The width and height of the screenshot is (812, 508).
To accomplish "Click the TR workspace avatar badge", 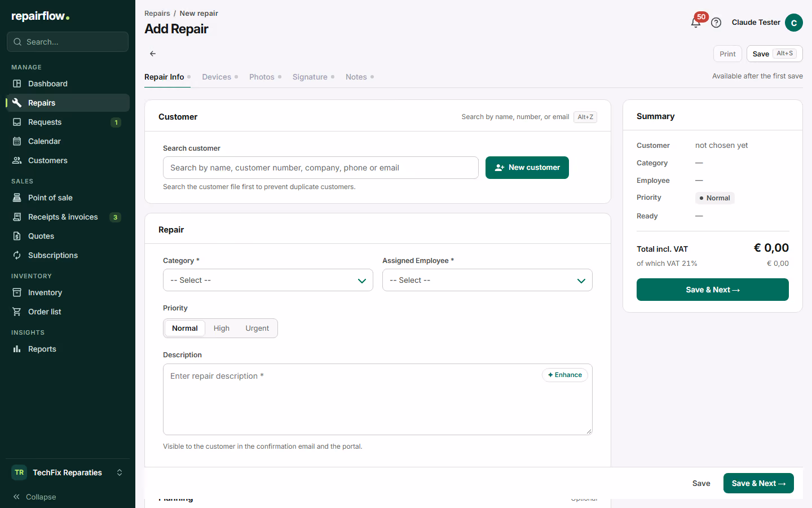I will (19, 472).
